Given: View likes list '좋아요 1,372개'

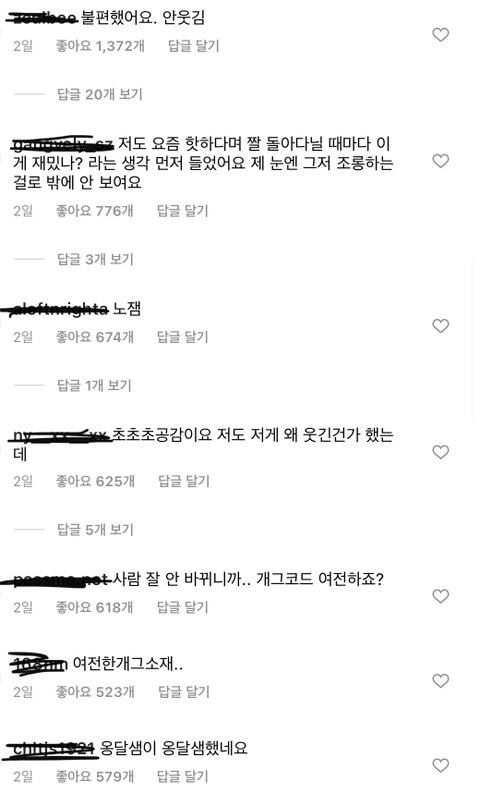Looking at the screenshot, I should pos(100,46).
